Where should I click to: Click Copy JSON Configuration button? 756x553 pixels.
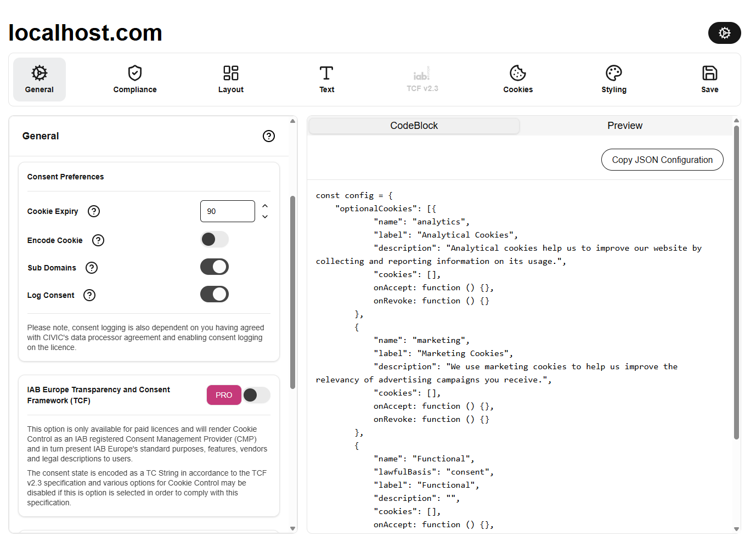coord(662,160)
